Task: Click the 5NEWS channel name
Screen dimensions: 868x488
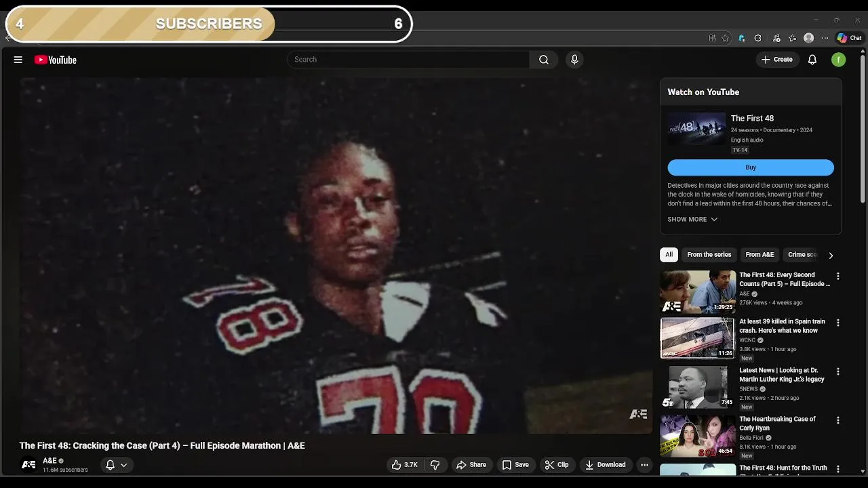Action: 749,389
